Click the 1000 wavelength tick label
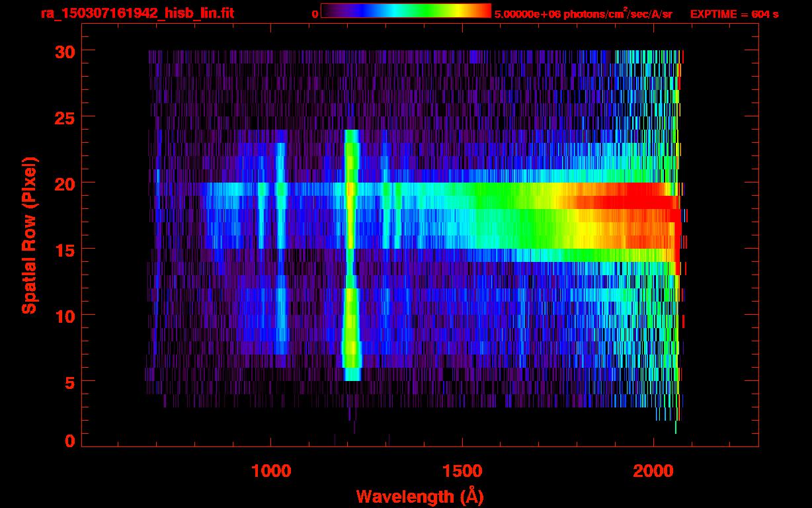Screen dimensions: 812x508 click(271, 471)
